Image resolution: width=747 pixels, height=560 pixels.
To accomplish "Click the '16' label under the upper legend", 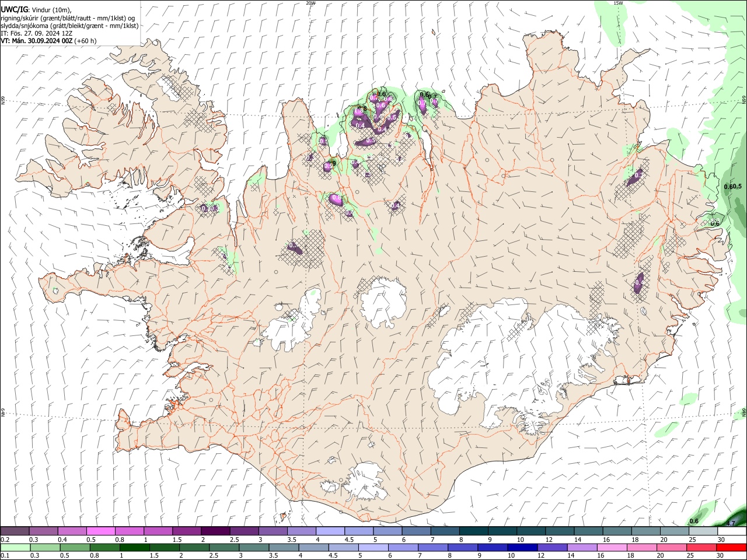I will pyautogui.click(x=606, y=540).
